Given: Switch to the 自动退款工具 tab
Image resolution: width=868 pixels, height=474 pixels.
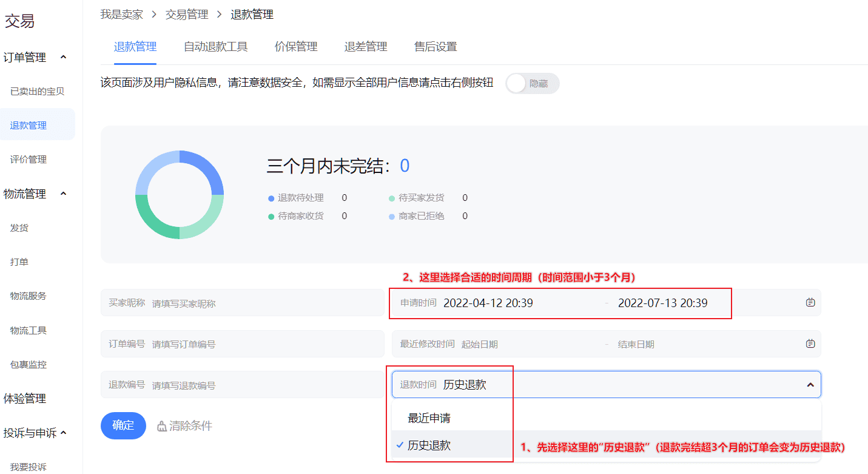Looking at the screenshot, I should point(215,46).
